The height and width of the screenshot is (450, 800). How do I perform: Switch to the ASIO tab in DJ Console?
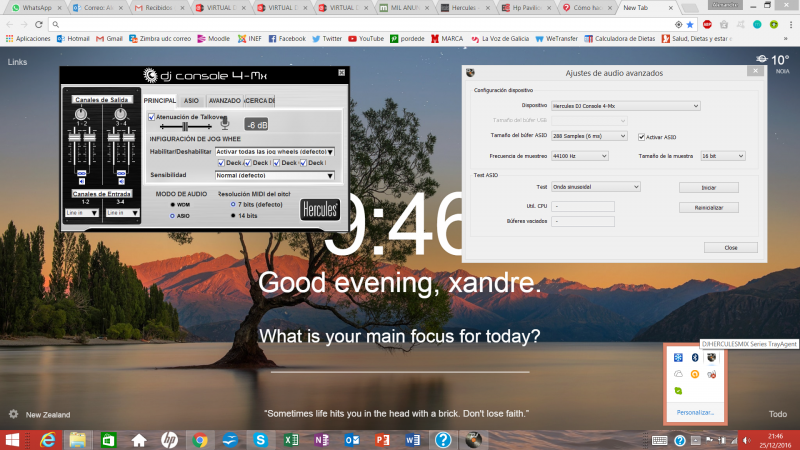click(x=191, y=101)
